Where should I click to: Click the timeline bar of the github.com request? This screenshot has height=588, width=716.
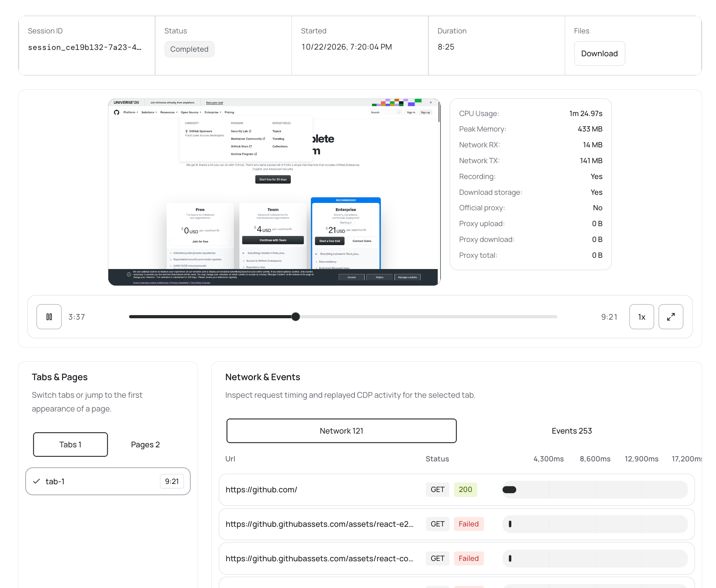click(x=509, y=490)
